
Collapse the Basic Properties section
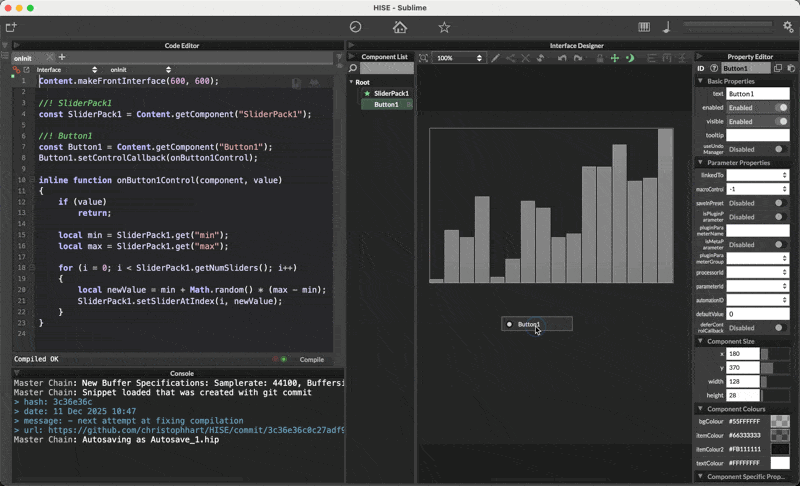click(x=700, y=81)
